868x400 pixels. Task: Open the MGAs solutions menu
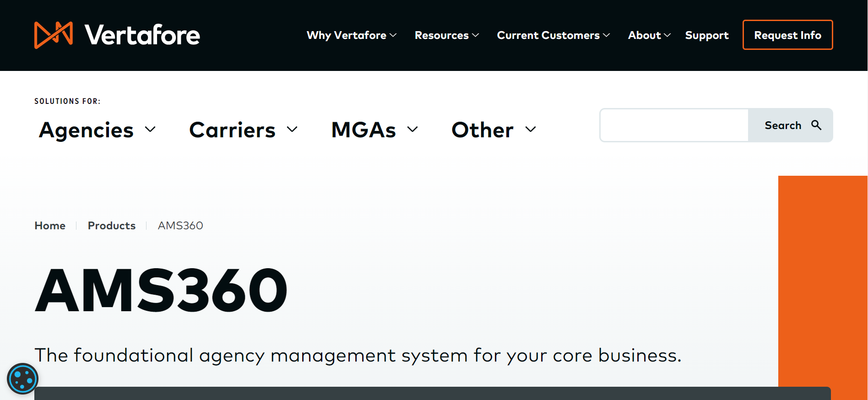point(375,130)
